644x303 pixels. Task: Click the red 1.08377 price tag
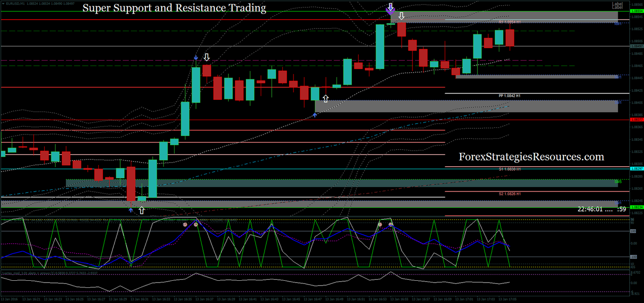tap(636, 120)
